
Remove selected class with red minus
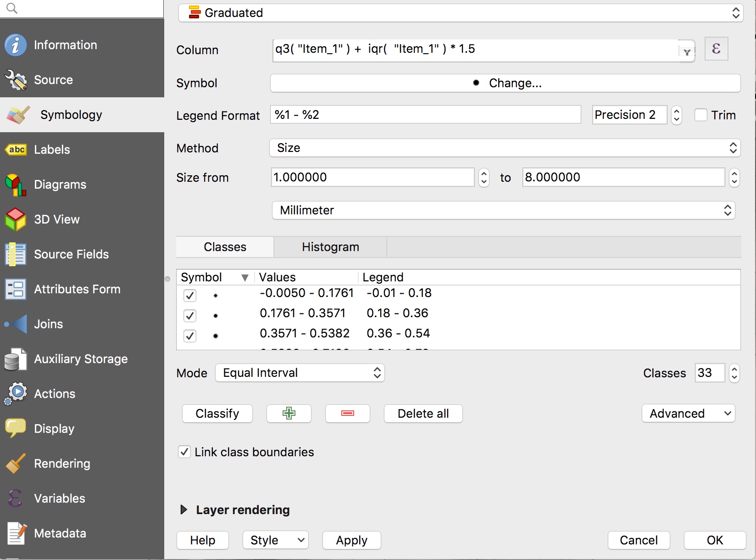tap(348, 414)
